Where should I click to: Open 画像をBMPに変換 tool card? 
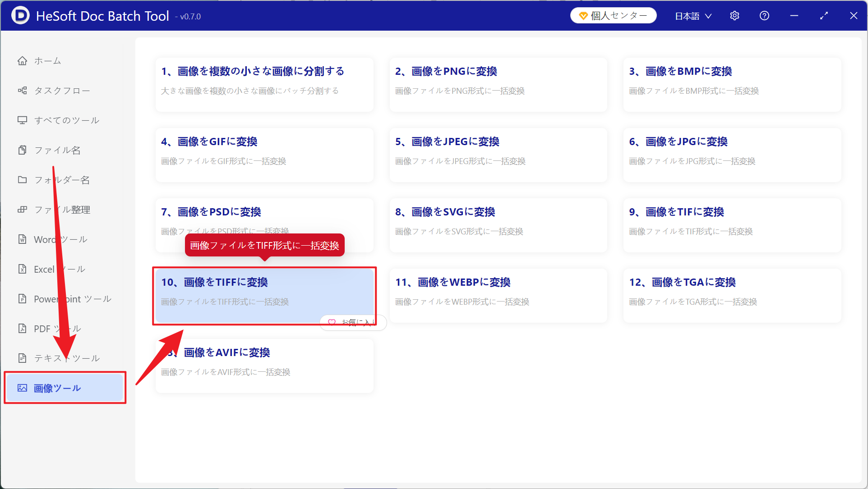(732, 84)
